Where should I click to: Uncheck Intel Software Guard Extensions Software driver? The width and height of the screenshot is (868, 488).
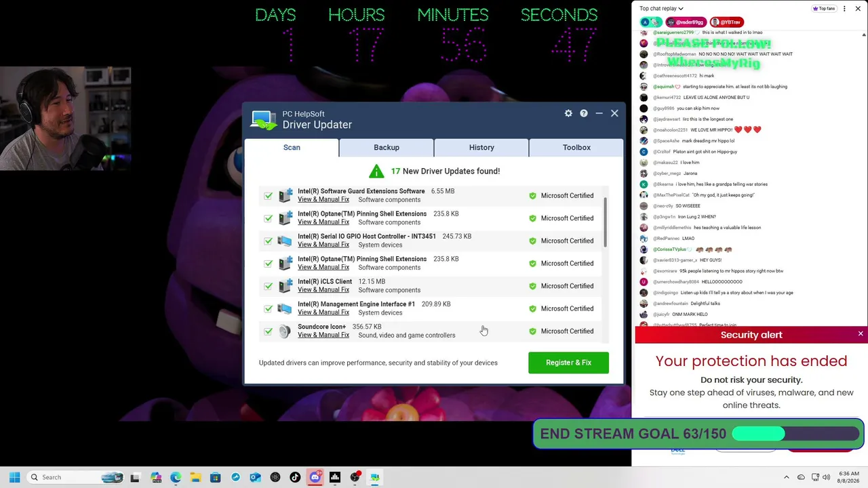coord(269,196)
